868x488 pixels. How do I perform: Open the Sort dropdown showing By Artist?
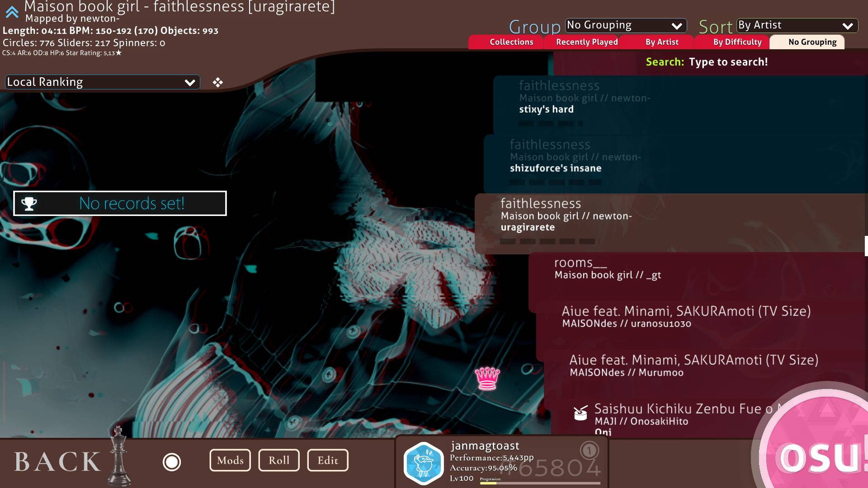coord(797,25)
